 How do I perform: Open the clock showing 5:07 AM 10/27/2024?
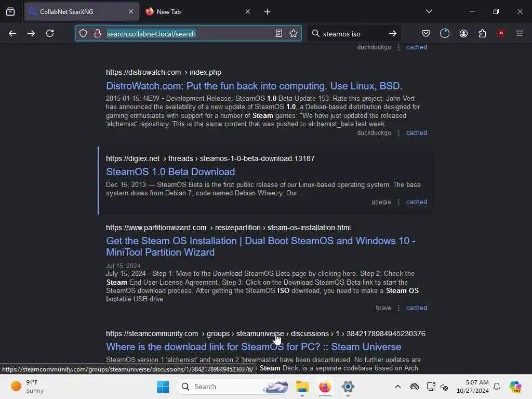point(472,387)
